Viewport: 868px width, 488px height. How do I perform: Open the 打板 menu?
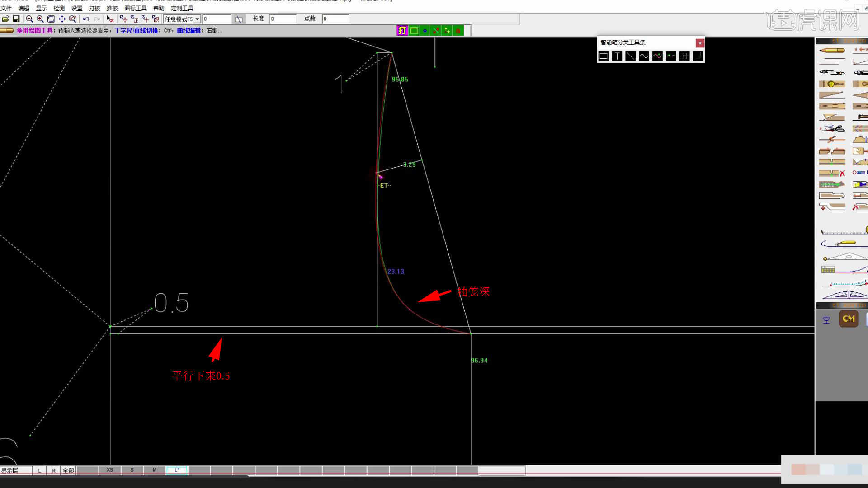click(94, 8)
